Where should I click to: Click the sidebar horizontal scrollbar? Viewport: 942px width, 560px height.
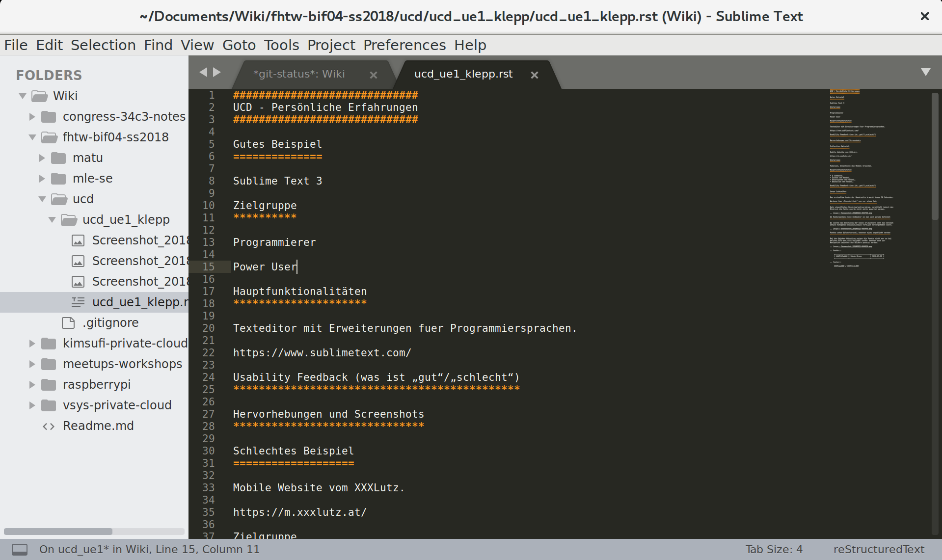58,532
